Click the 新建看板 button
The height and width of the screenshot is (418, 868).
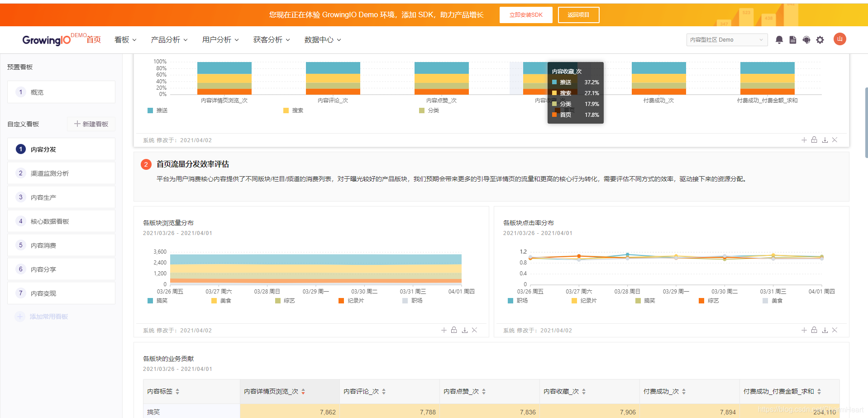91,124
